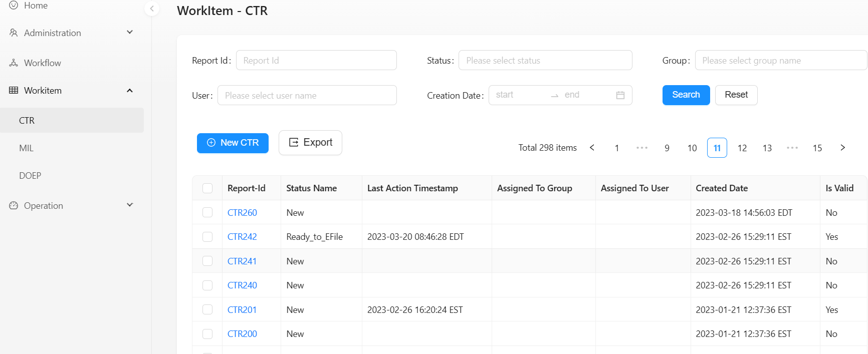Open the Group name dropdown
This screenshot has width=868, height=354.
pos(781,60)
